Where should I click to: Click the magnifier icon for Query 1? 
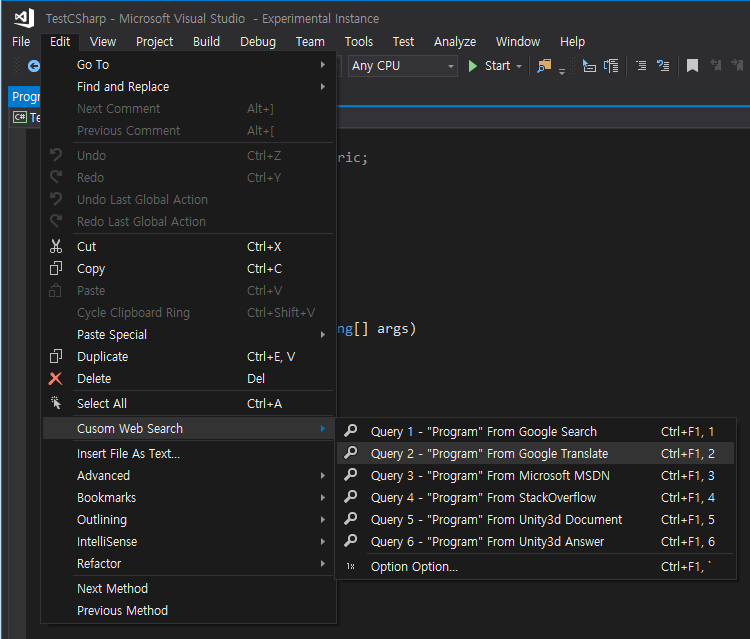pyautogui.click(x=351, y=431)
